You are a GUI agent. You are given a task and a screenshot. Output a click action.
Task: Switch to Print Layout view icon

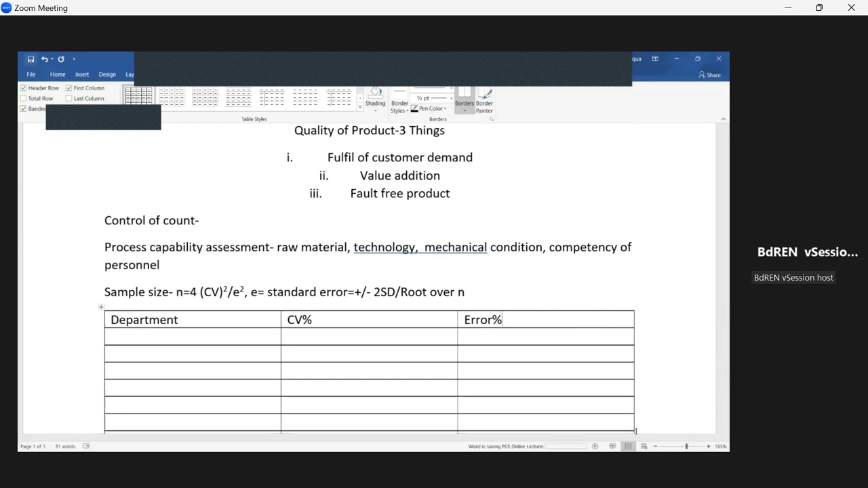coord(629,446)
